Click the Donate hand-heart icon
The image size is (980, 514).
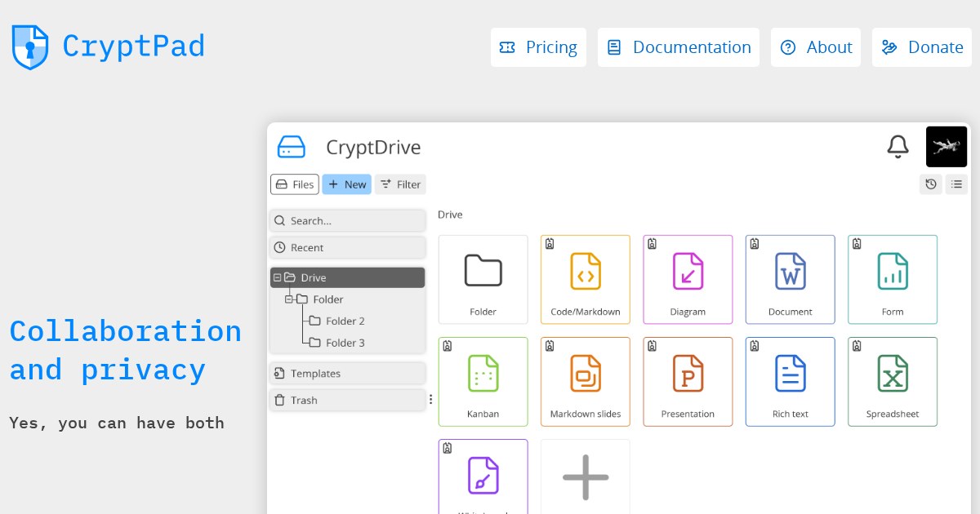889,47
